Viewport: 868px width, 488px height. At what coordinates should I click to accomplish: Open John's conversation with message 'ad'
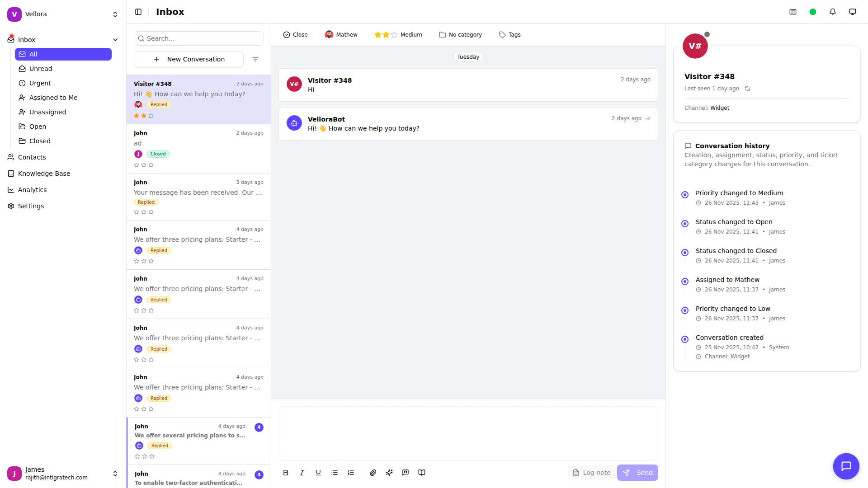point(198,149)
